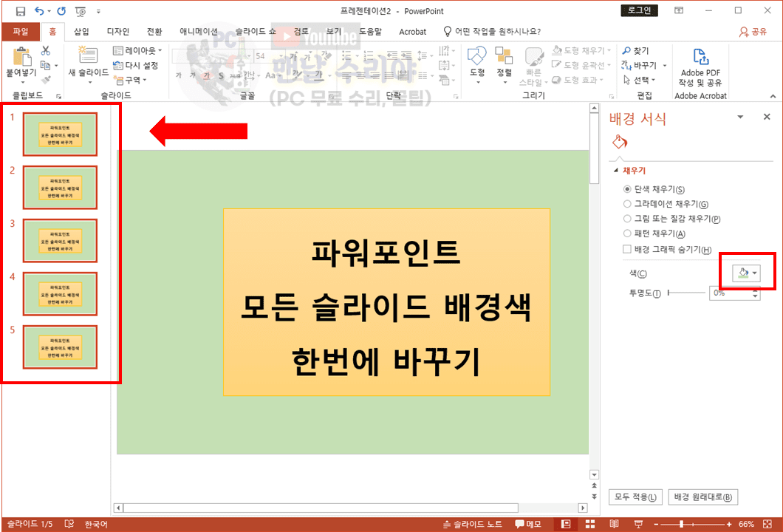Click the zoom slider in status bar
Image resolution: width=783 pixels, height=532 pixels.
tap(691, 524)
